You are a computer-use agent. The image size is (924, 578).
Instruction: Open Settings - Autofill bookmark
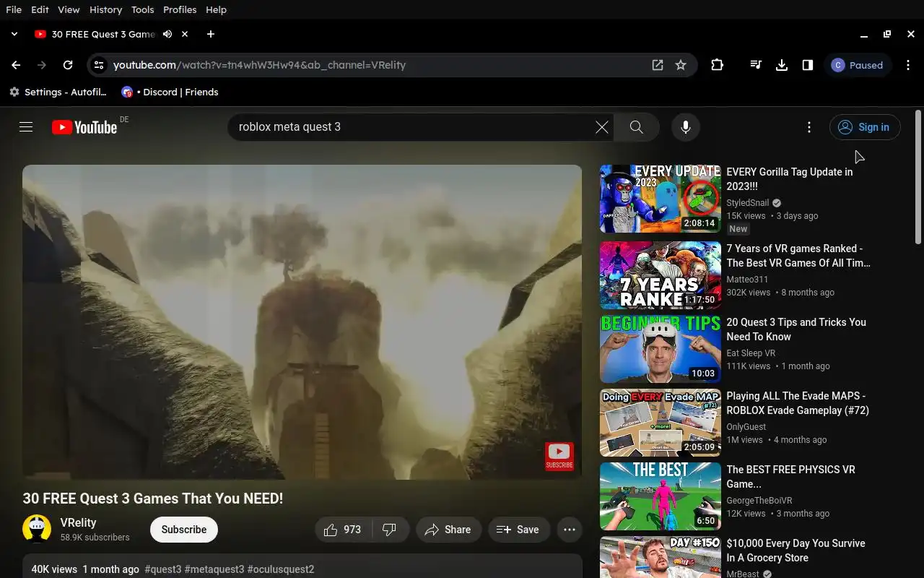point(58,92)
